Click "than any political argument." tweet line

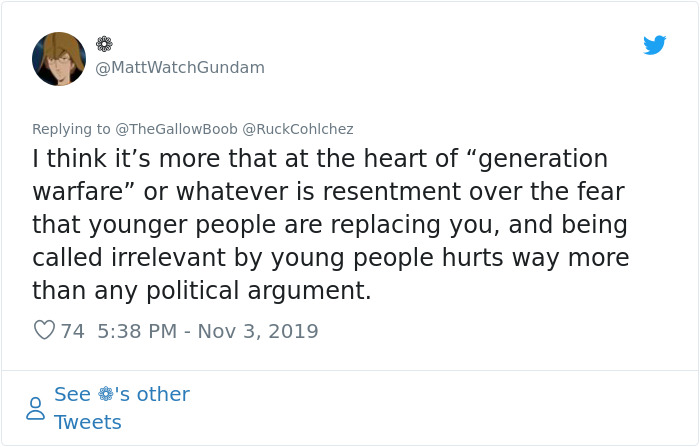pos(201,291)
